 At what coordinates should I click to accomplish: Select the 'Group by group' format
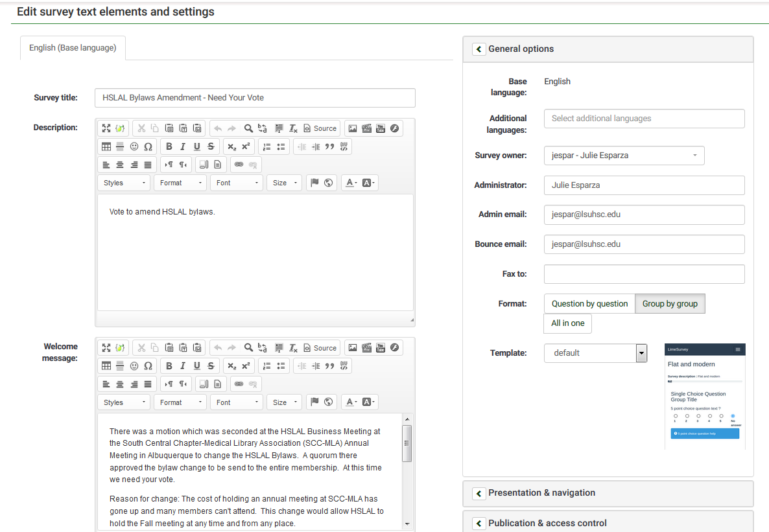[x=669, y=304]
